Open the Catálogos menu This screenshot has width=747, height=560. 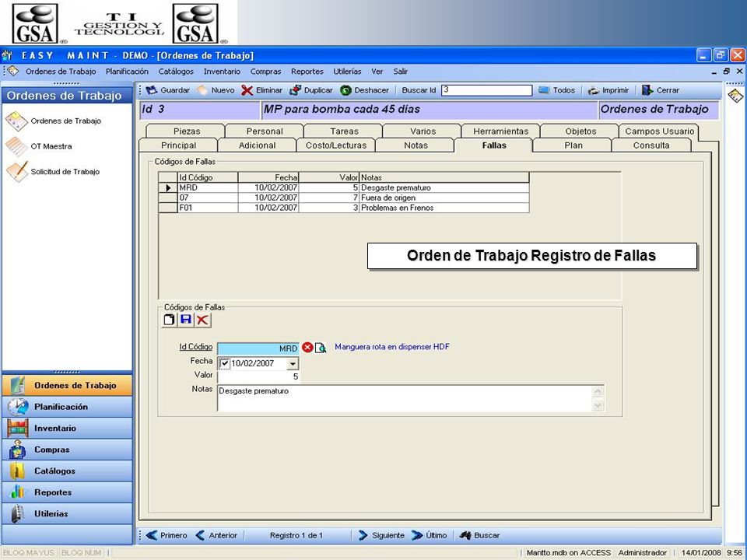click(176, 72)
